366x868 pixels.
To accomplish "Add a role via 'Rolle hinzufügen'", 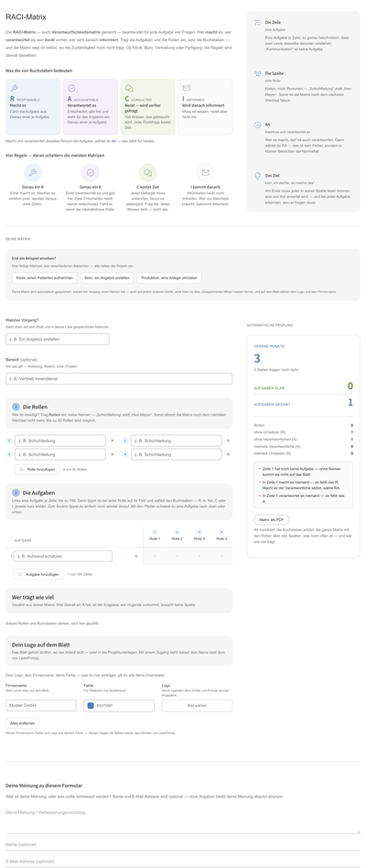I will coord(37,469).
